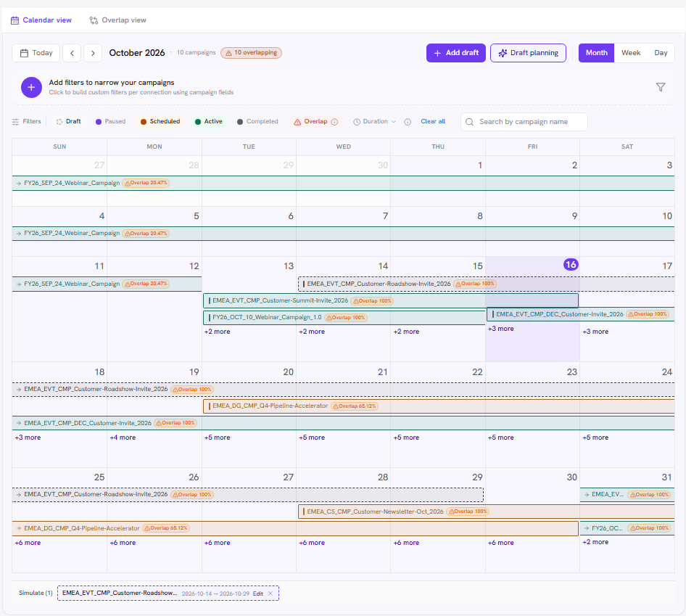Switch to Calendar view tab

click(41, 20)
